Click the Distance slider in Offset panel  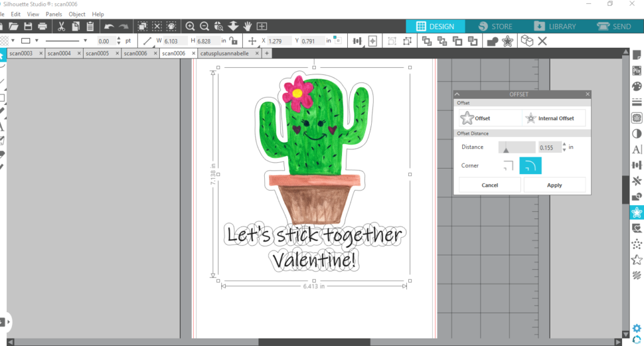click(x=516, y=147)
